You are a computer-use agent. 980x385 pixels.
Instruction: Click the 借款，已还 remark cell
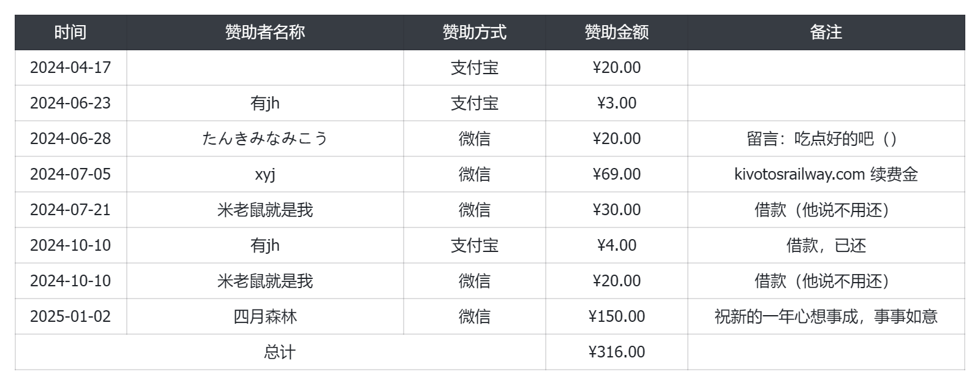coord(826,245)
